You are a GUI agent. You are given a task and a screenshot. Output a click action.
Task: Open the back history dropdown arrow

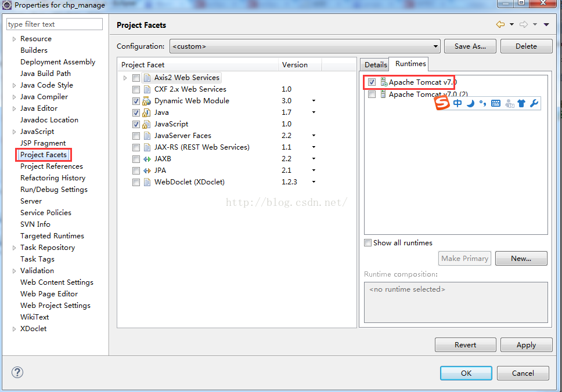(512, 24)
